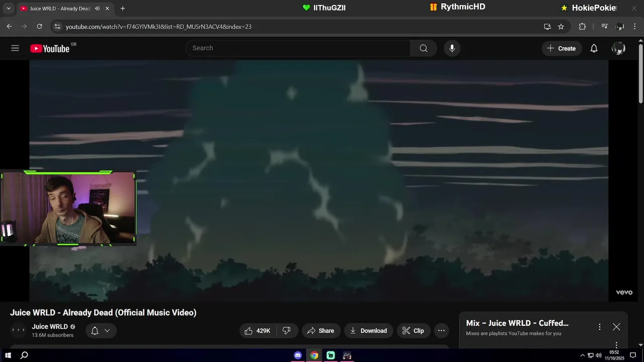Open Chrome extensions puzzle icon
Image resolution: width=644 pixels, height=362 pixels.
tap(582, 27)
